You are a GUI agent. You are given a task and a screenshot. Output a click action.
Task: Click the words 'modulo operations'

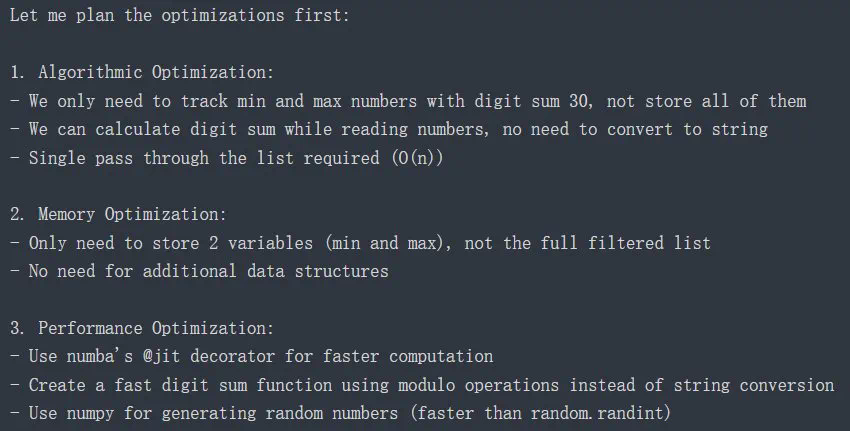(x=478, y=385)
